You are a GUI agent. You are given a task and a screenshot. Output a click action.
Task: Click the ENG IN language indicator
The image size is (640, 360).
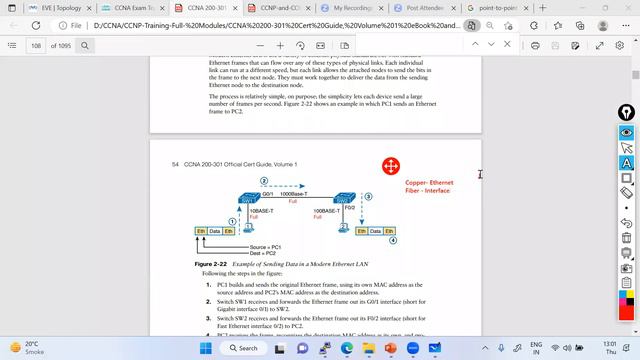coord(536,348)
